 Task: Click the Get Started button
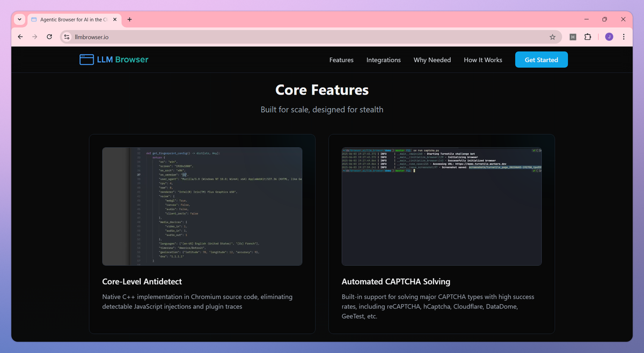click(541, 60)
